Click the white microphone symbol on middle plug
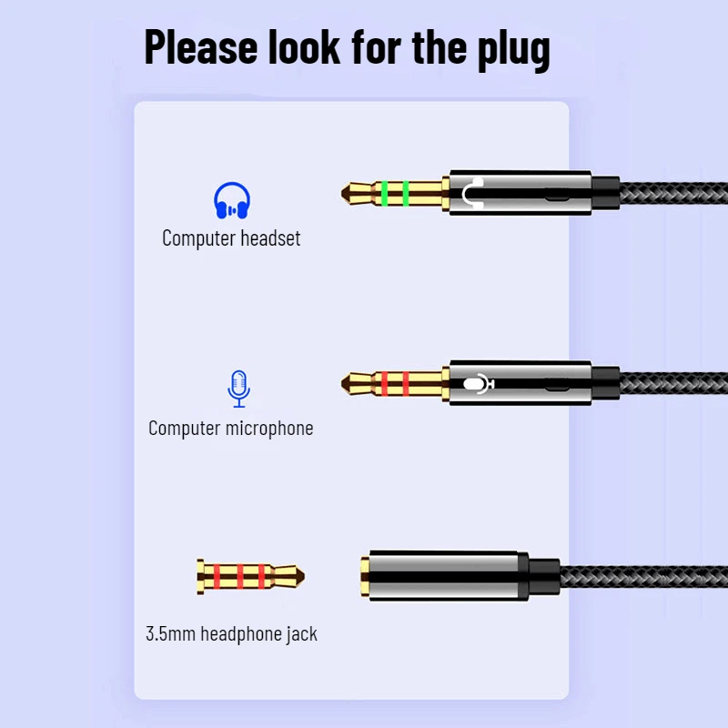728x728 pixels. (x=479, y=384)
